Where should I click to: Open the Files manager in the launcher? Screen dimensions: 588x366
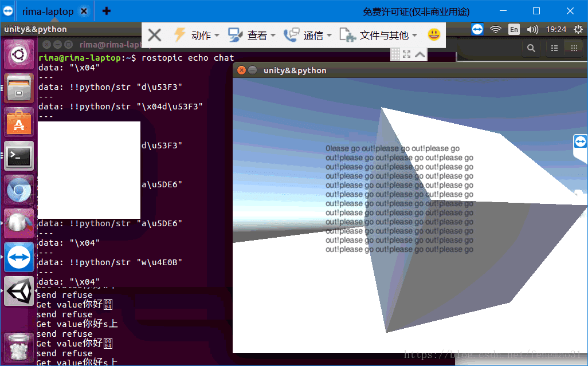(x=18, y=88)
